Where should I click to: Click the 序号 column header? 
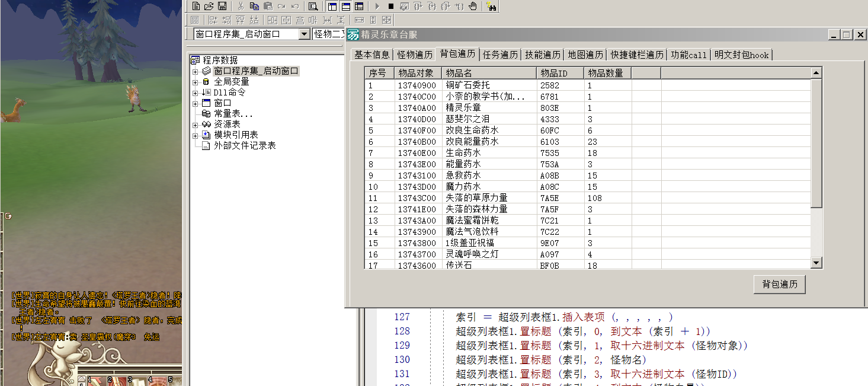380,73
